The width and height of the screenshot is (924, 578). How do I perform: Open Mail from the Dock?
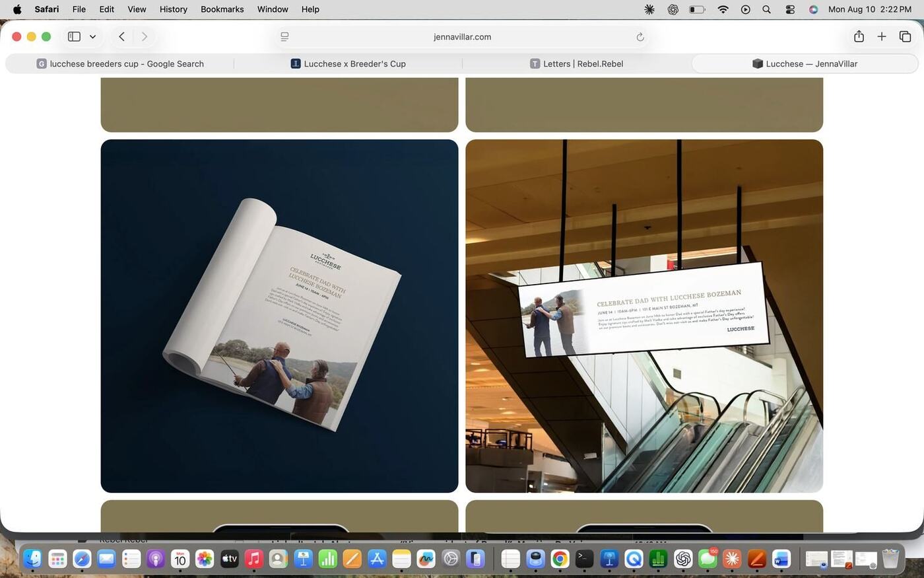coord(106,560)
